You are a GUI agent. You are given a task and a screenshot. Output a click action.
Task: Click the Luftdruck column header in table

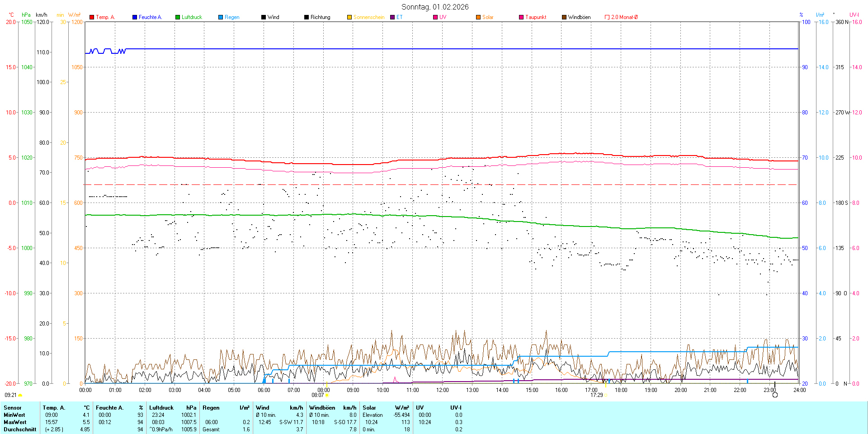click(161, 408)
